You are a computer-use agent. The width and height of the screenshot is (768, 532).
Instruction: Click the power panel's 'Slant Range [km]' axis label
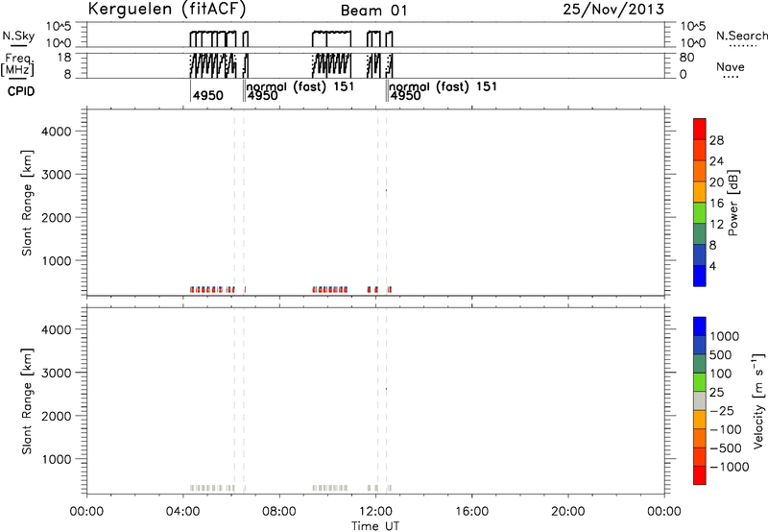[x=27, y=203]
